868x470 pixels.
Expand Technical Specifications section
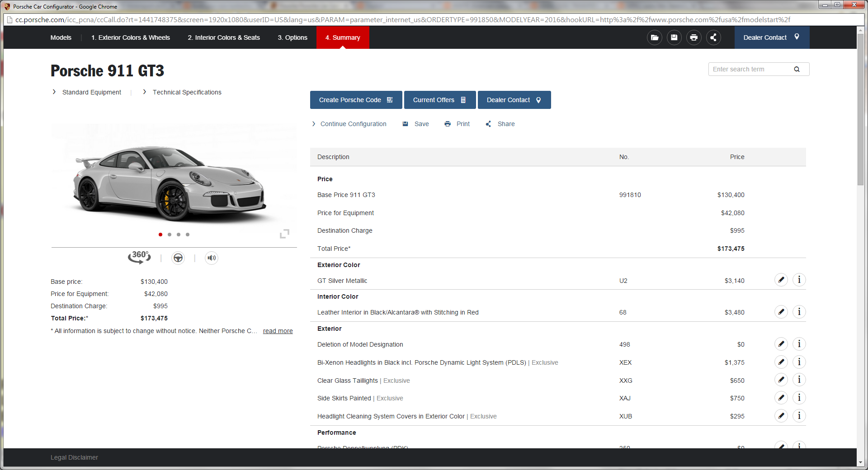click(x=182, y=92)
